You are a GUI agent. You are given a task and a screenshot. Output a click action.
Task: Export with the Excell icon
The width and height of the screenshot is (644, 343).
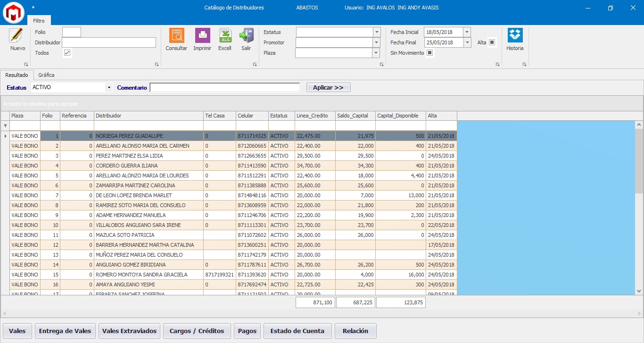[225, 35]
